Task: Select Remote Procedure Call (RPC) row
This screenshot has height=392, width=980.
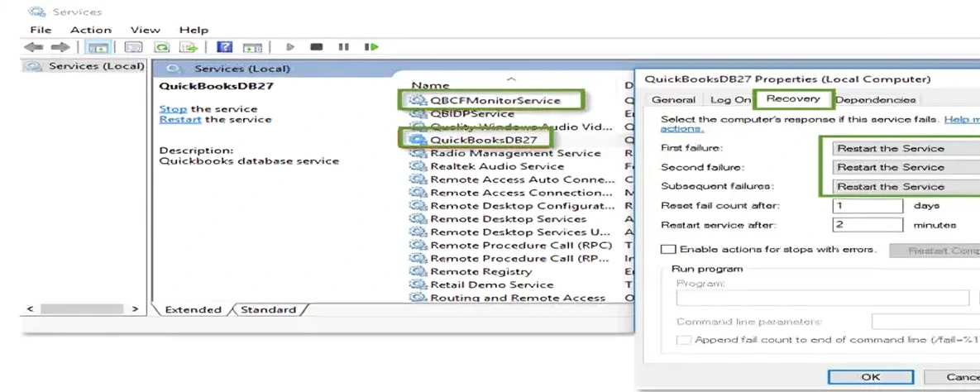Action: (521, 245)
